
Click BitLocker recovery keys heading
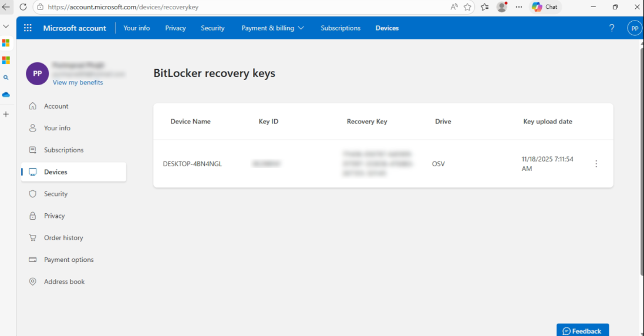pyautogui.click(x=214, y=73)
